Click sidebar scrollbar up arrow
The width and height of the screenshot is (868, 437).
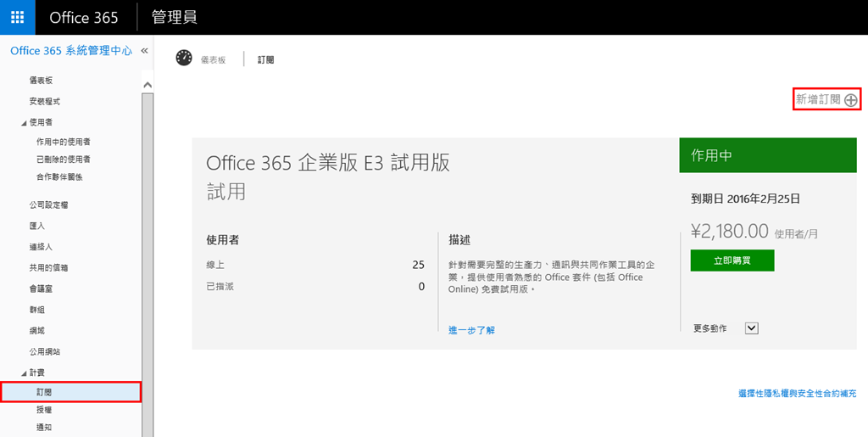(147, 86)
